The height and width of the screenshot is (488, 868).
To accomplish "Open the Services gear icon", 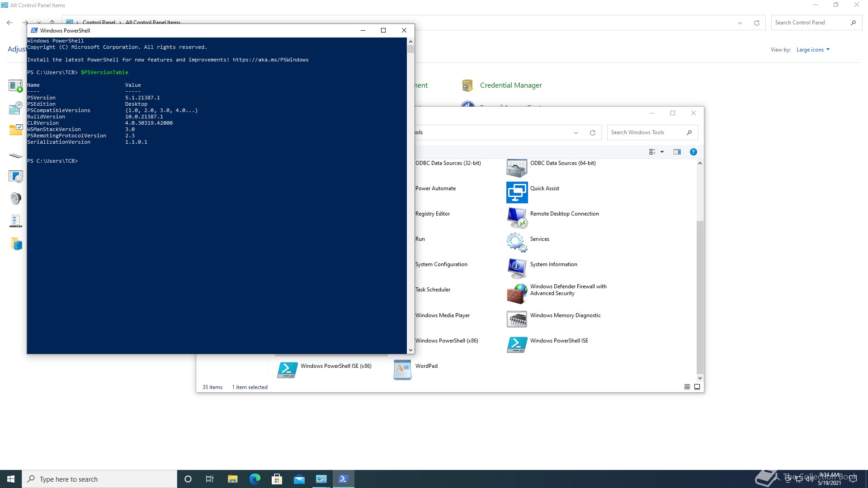I will tap(517, 243).
